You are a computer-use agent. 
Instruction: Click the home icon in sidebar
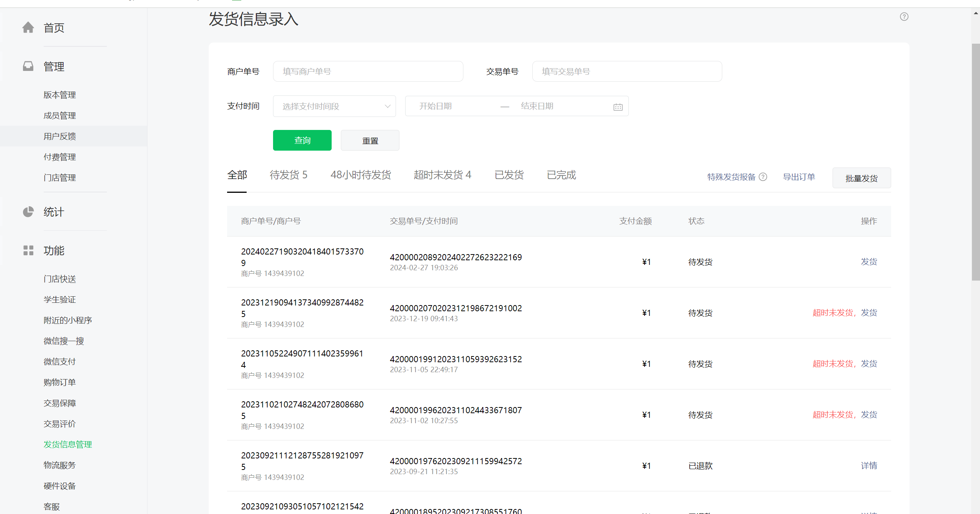(x=28, y=28)
